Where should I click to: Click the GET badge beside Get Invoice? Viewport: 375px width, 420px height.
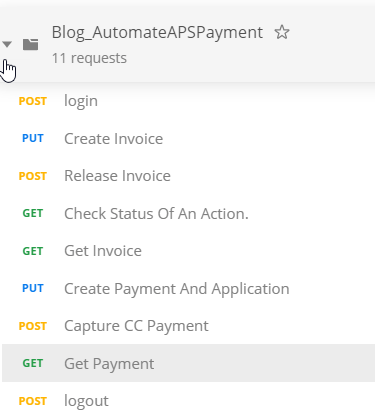click(33, 251)
